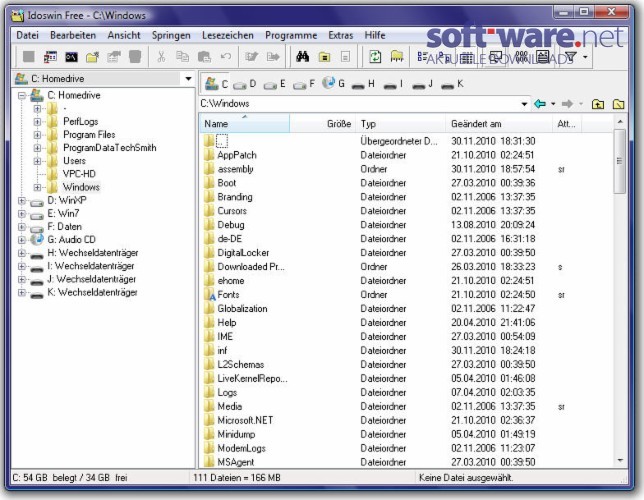Open the Ansicht menu
Screen dimensions: 644x500
[x=124, y=35]
